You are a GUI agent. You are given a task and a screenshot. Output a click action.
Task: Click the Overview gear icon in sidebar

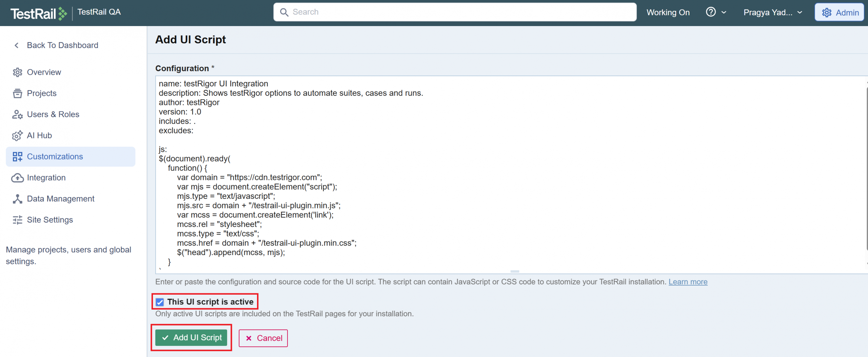click(x=17, y=72)
